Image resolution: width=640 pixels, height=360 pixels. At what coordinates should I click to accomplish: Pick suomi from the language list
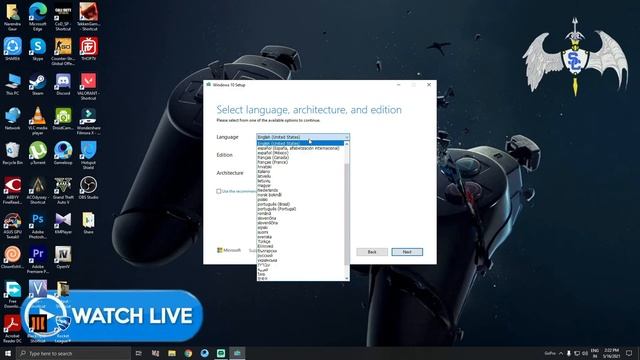[x=263, y=232]
